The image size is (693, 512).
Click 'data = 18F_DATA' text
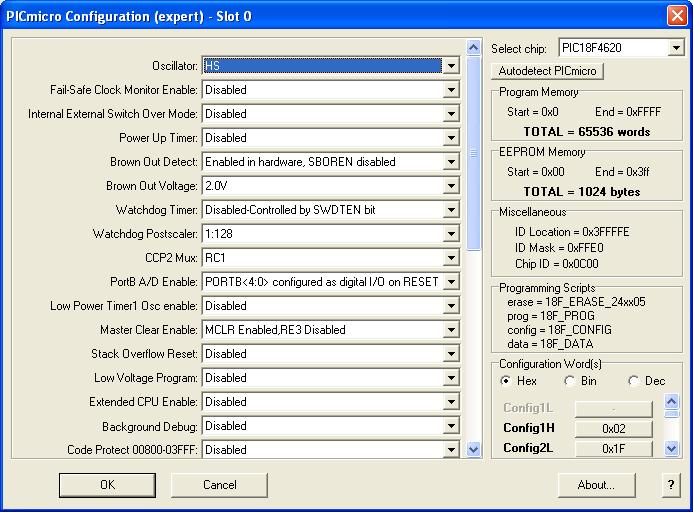click(550, 344)
